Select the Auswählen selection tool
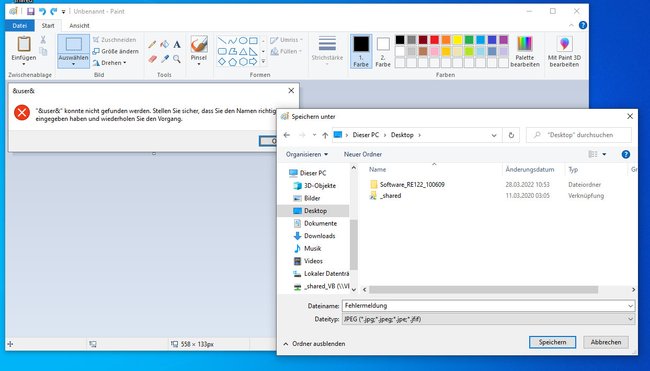The width and height of the screenshot is (650, 371). click(x=73, y=51)
